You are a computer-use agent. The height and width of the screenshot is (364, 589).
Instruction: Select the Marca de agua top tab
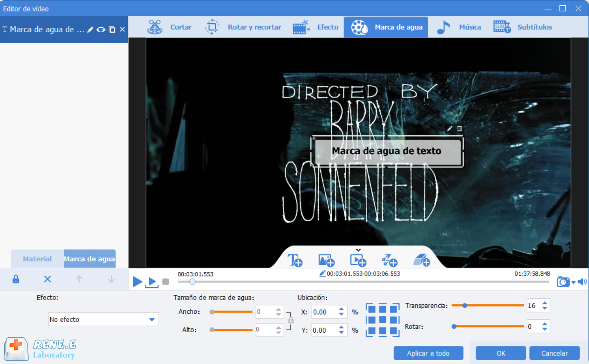click(x=386, y=27)
